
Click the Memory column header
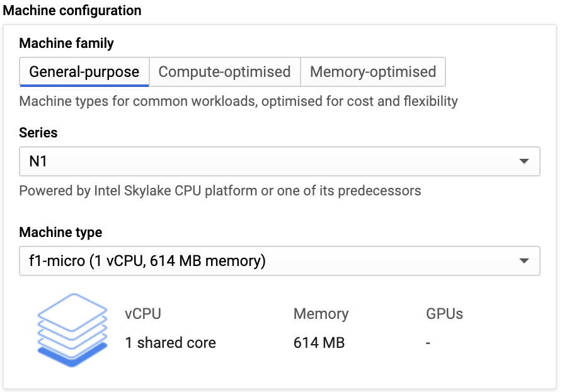click(x=321, y=314)
